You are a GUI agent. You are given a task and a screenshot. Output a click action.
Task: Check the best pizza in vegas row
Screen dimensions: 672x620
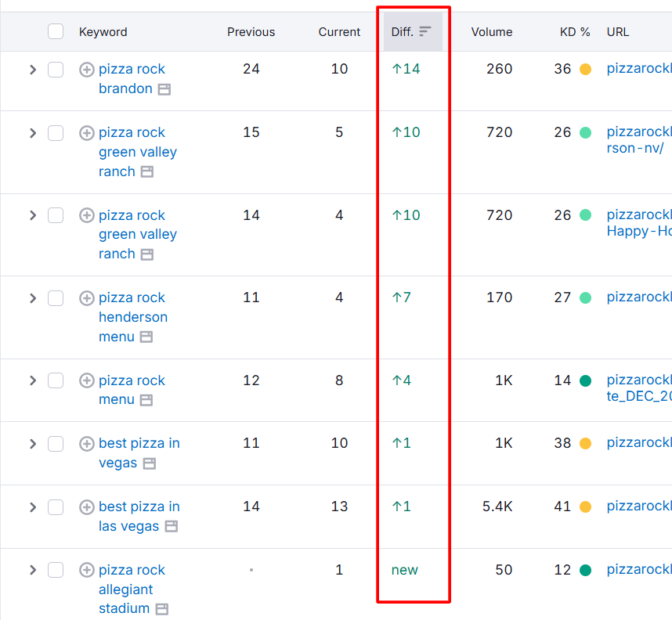56,443
